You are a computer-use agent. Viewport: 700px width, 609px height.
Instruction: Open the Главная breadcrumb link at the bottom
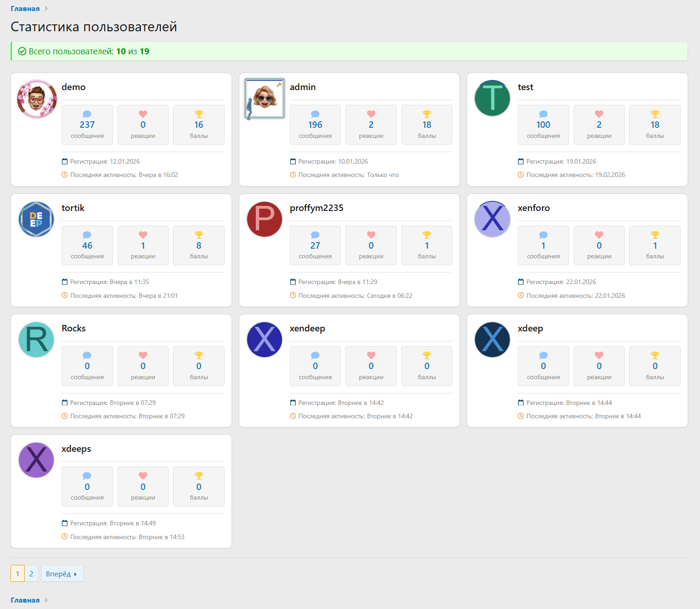click(25, 600)
